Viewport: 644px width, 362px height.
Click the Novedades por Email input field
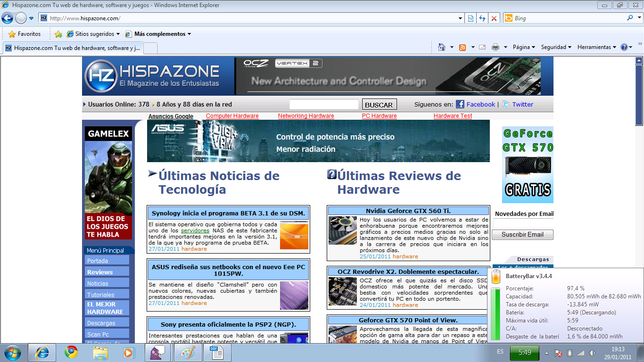point(522,223)
